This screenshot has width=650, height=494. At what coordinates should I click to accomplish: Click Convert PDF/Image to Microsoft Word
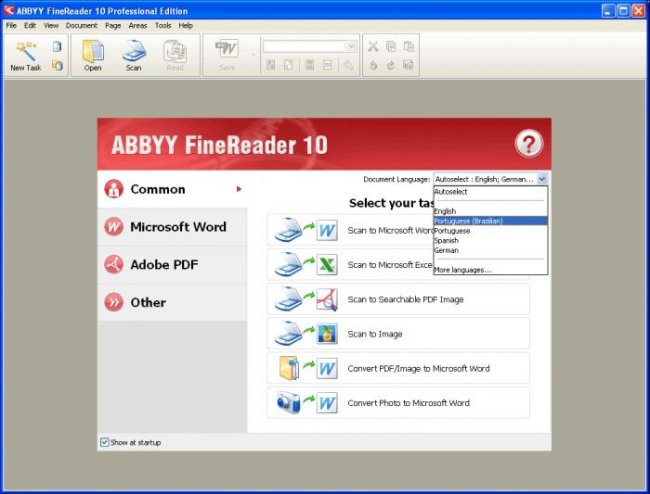418,368
